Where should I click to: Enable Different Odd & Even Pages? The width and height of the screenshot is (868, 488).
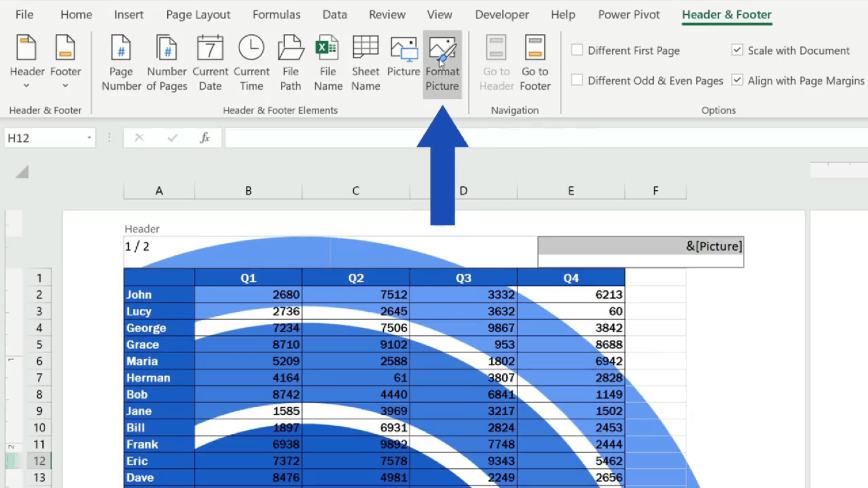(577, 80)
